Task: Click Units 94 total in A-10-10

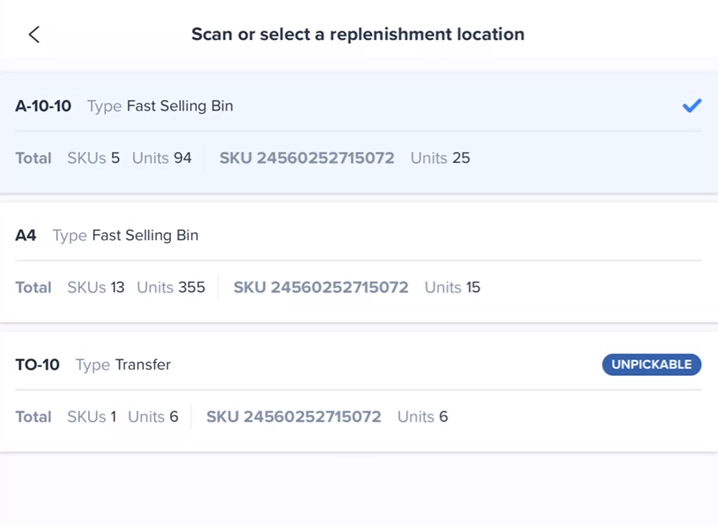Action: tap(162, 158)
